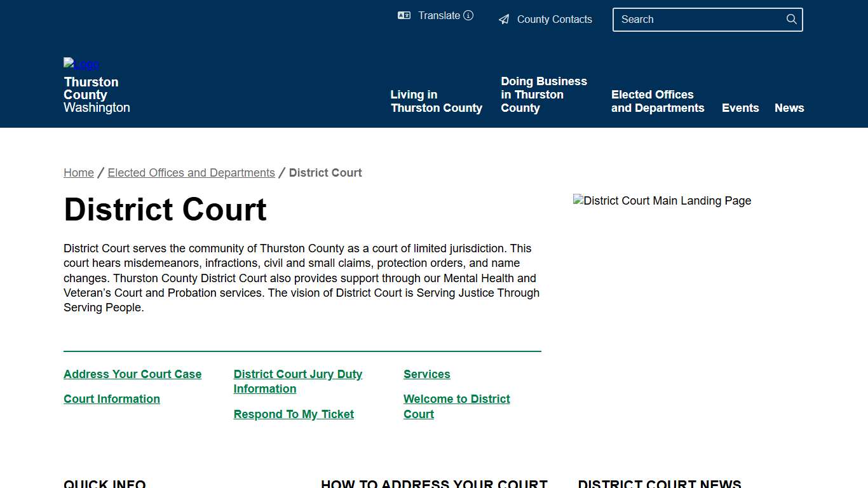Viewport: 868px width, 488px height.
Task: Open the Living in Thurston County menu
Action: (436, 101)
